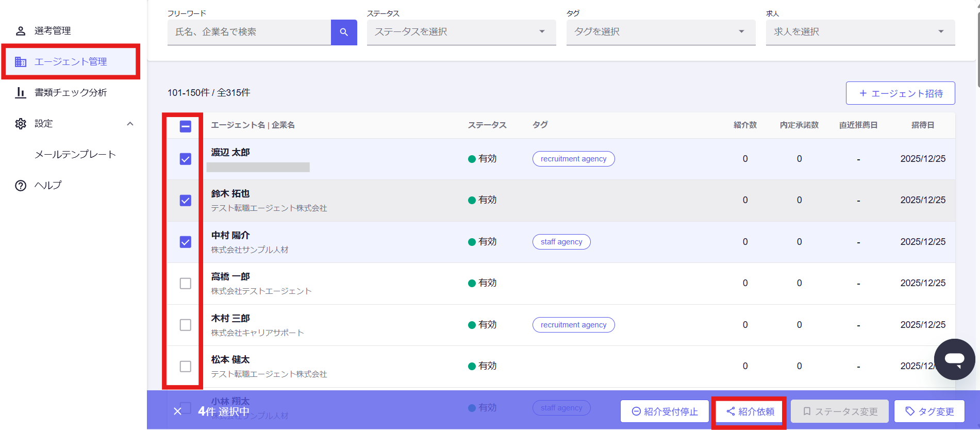Toggle the select-all header checkbox

click(186, 126)
